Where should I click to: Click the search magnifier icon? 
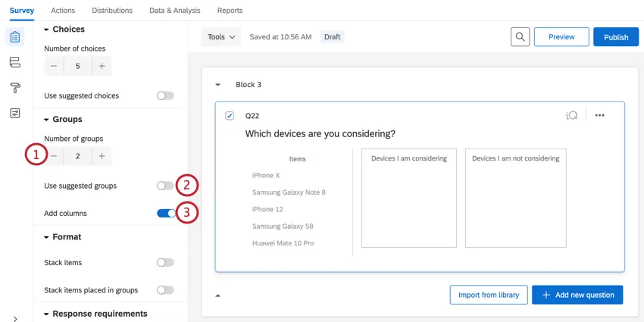click(520, 36)
